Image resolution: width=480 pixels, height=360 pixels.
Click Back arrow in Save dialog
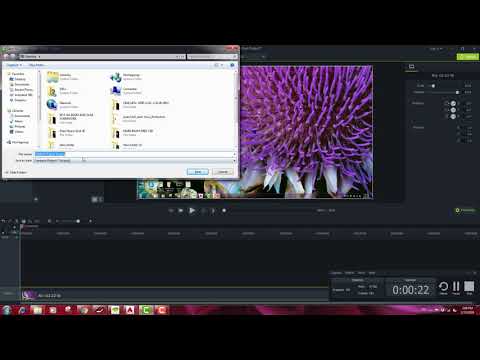[7, 56]
